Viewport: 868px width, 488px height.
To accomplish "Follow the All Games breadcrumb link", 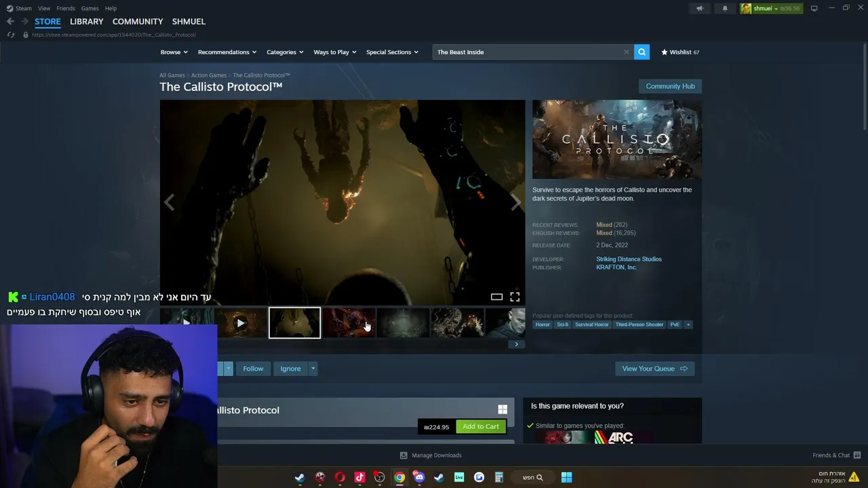I will 172,75.
